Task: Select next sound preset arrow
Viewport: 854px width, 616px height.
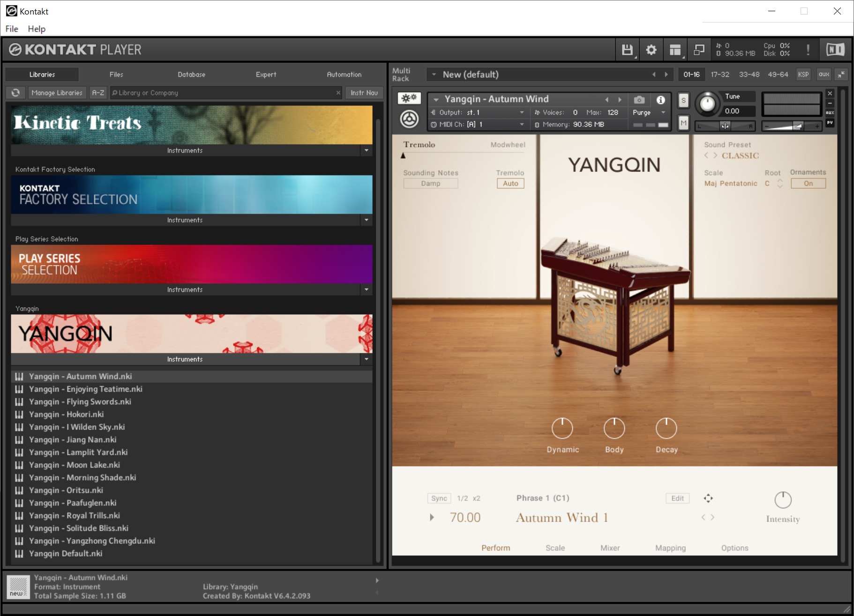Action: [715, 156]
